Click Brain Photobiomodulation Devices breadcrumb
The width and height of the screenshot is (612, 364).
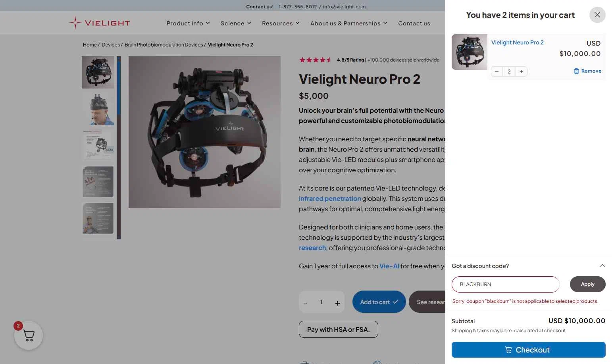pos(164,45)
